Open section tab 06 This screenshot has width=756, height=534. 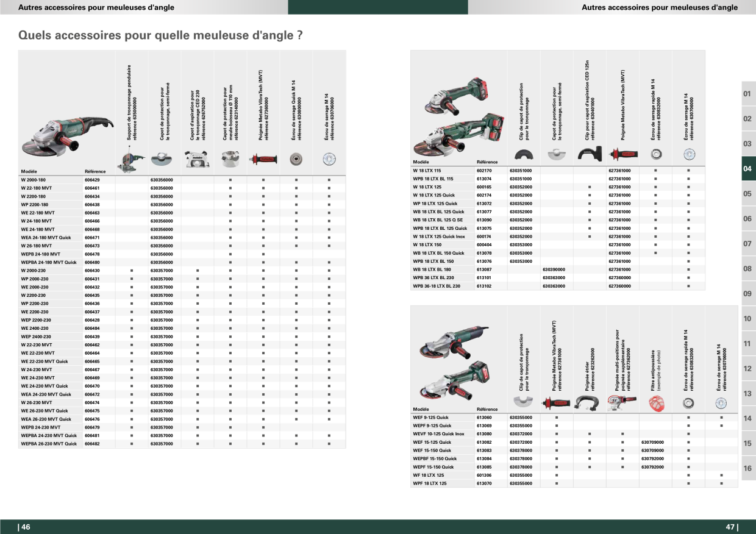coord(747,219)
